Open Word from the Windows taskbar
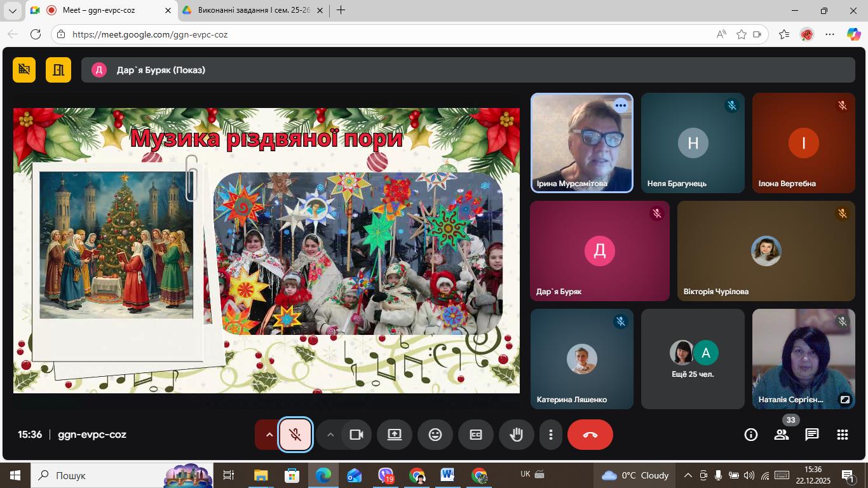 pos(447,475)
